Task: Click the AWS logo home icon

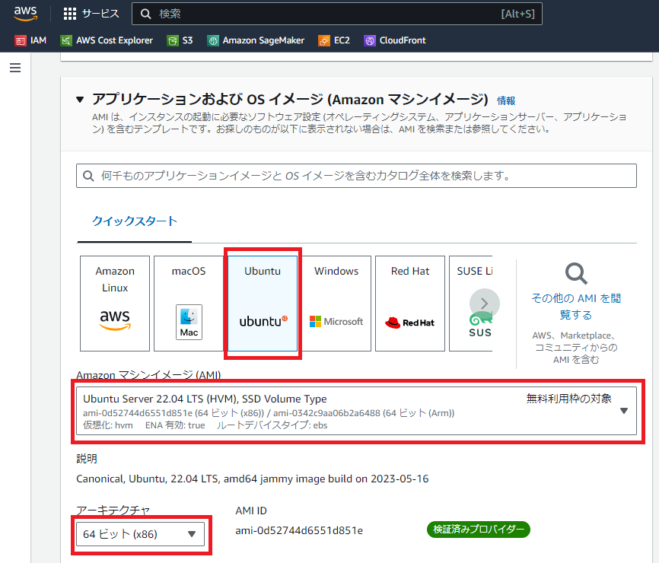Action: tap(25, 13)
